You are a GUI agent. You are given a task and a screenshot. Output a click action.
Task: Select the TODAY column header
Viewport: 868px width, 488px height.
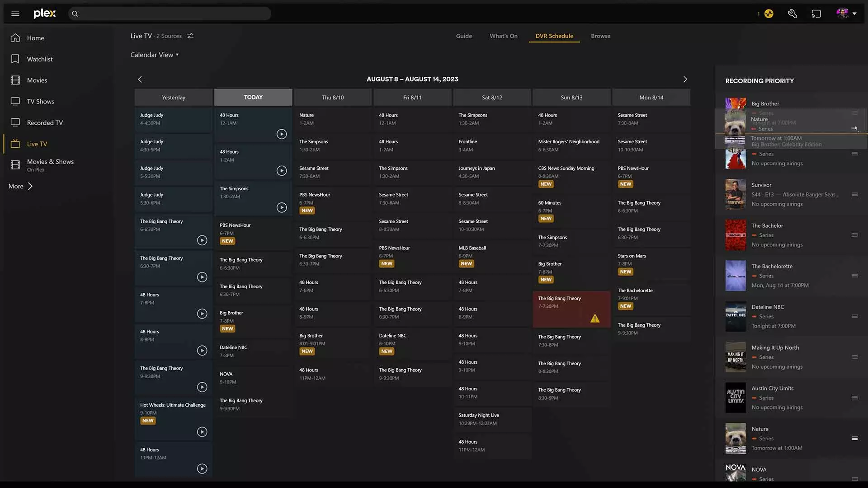(x=253, y=97)
